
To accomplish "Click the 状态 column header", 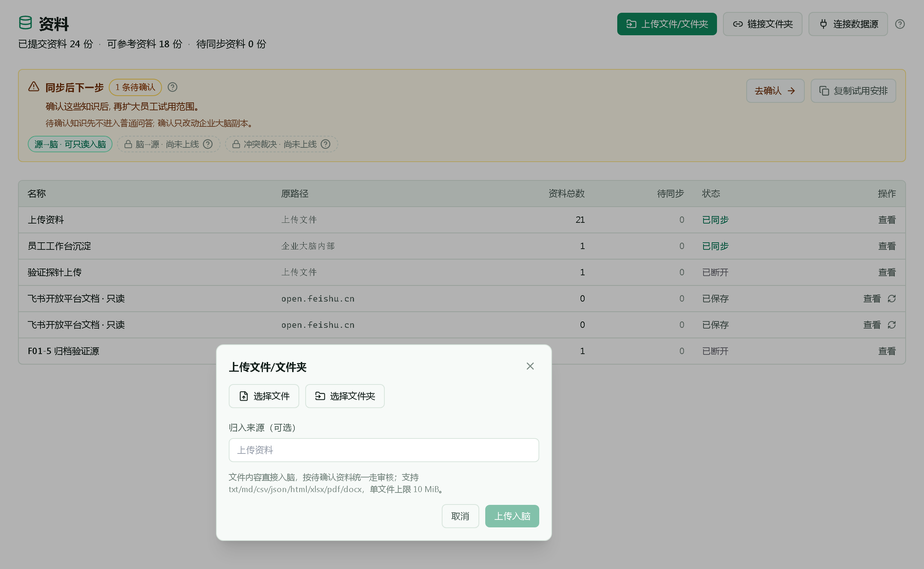I will [x=711, y=194].
